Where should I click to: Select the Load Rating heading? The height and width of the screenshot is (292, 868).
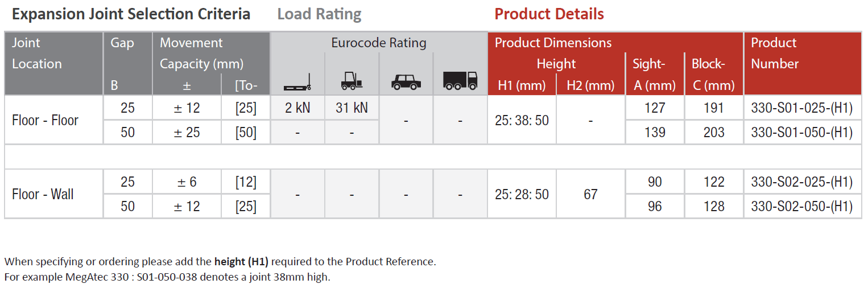[319, 14]
